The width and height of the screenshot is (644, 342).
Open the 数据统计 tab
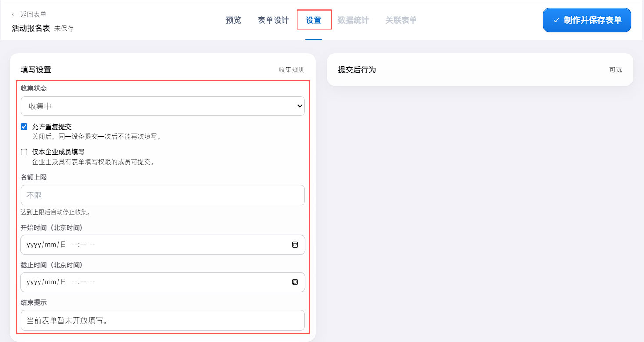coord(353,20)
